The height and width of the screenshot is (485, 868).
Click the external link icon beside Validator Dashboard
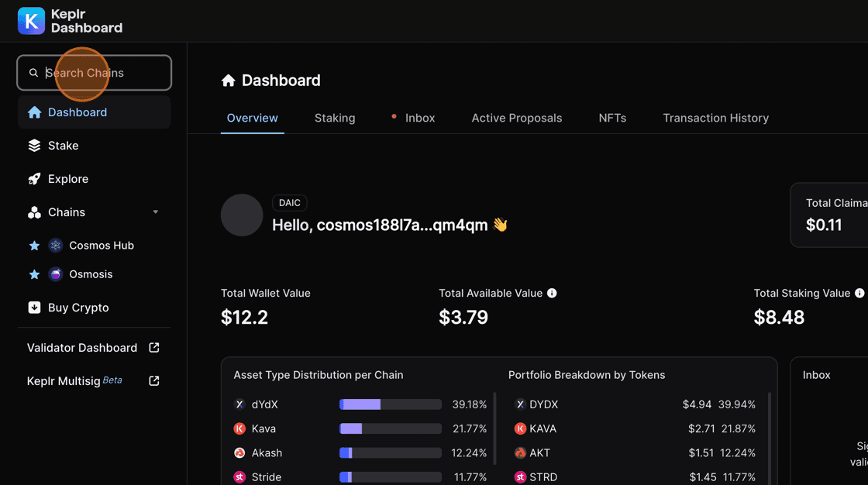tap(154, 348)
